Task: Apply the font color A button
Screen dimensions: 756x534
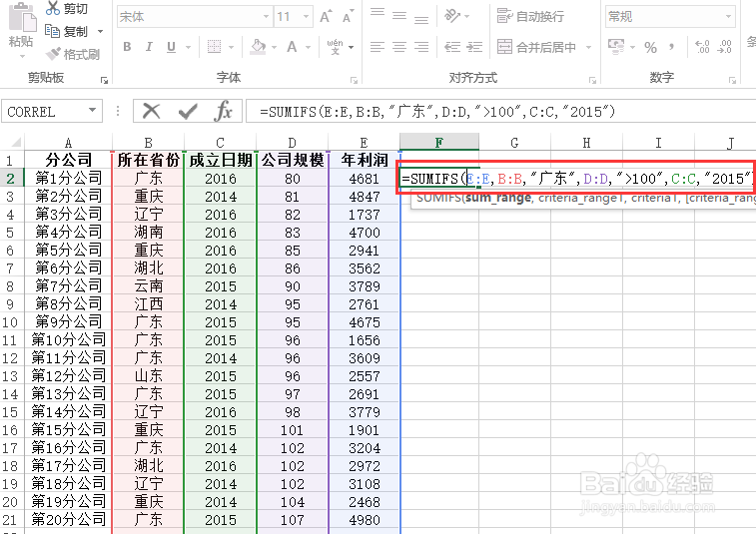Action: coord(292,47)
